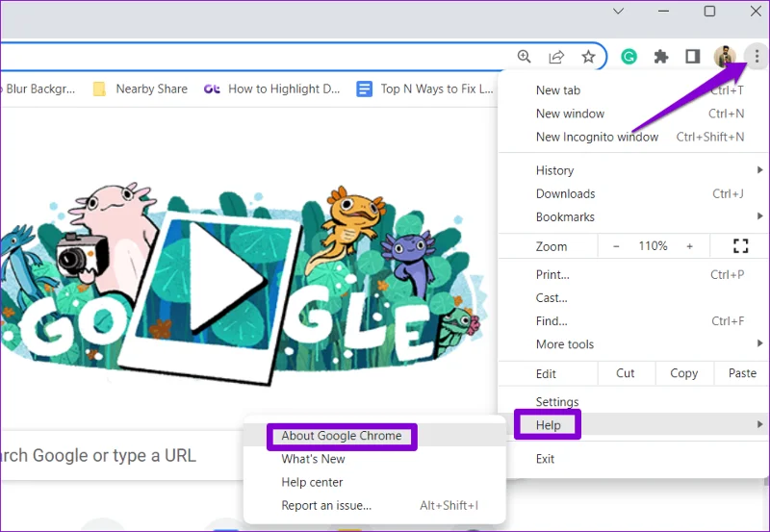Open the tab search chevron
Image resolution: width=770 pixels, height=532 pixels.
(618, 11)
